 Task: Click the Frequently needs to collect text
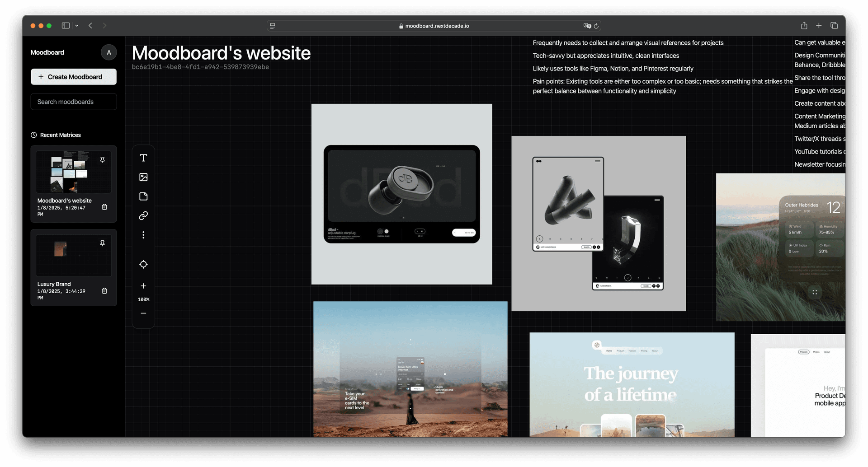pyautogui.click(x=628, y=43)
